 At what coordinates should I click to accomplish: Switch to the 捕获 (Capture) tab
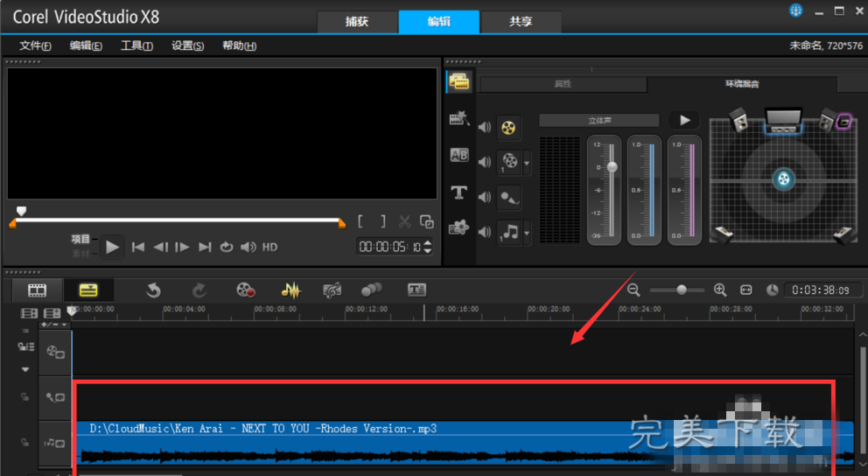tap(357, 22)
